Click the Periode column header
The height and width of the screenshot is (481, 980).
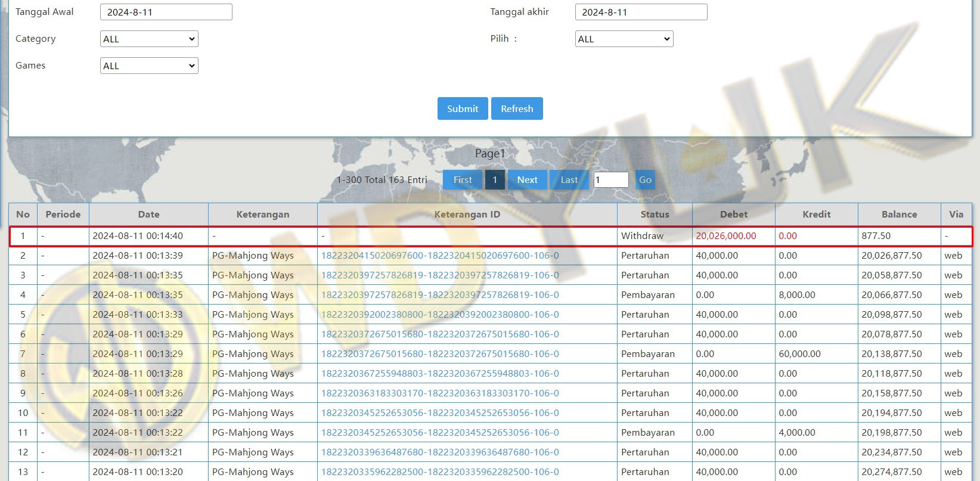(x=63, y=214)
